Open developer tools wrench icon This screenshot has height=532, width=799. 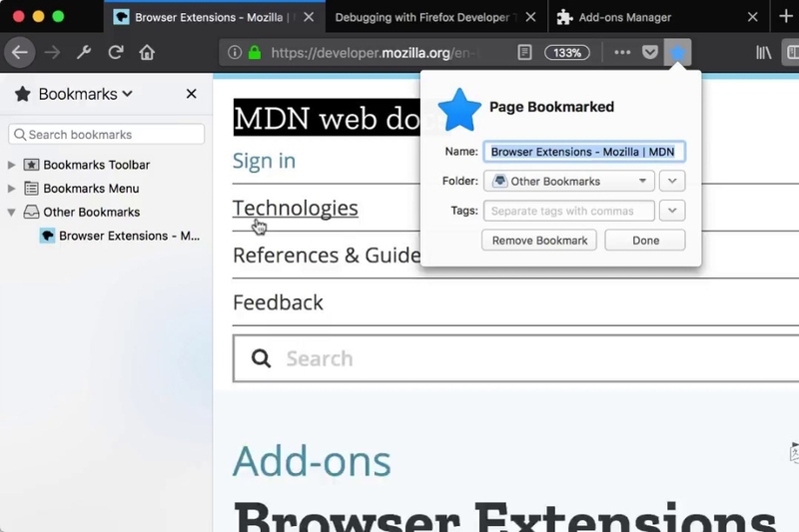click(x=84, y=53)
